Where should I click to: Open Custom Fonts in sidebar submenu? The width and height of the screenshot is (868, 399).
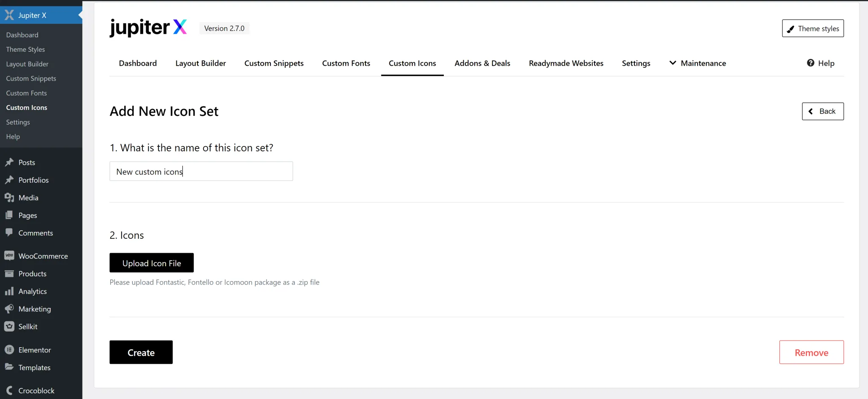(x=26, y=93)
